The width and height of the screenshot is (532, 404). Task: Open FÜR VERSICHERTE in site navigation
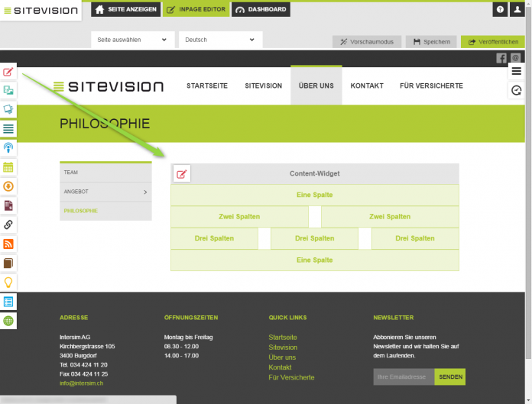(x=431, y=86)
